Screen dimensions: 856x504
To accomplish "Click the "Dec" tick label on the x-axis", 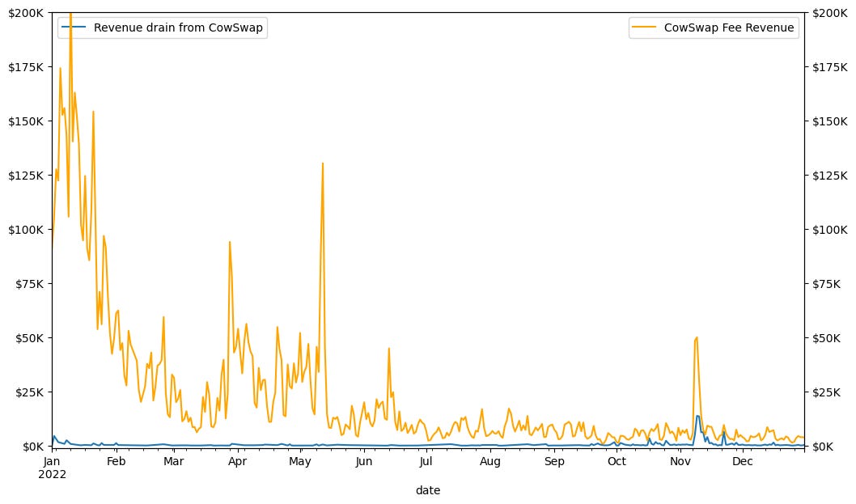I will [742, 462].
